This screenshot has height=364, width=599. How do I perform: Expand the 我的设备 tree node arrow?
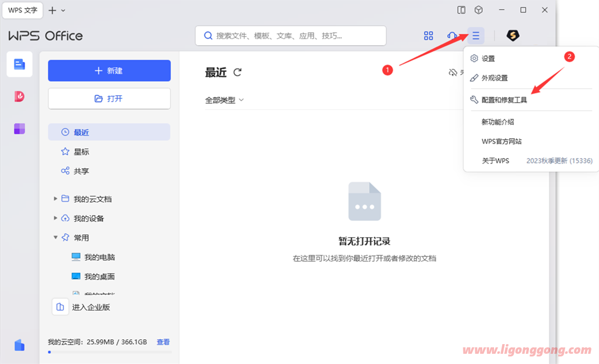pos(55,218)
